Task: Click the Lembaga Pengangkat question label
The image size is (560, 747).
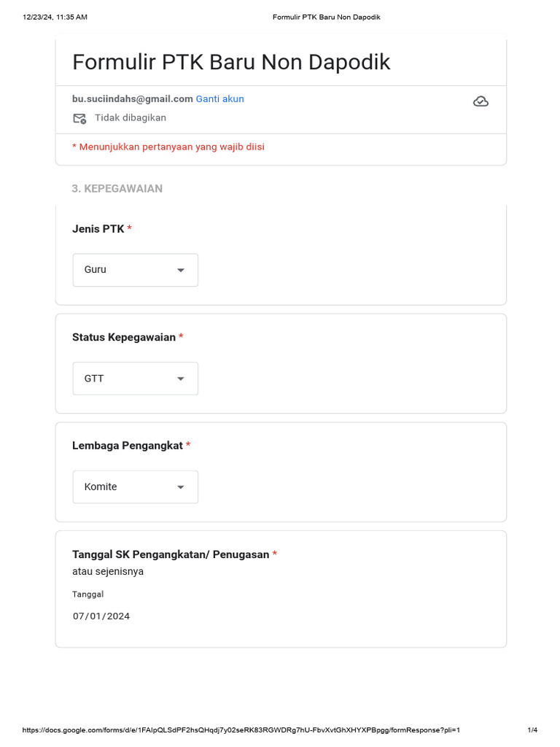Action: [128, 445]
